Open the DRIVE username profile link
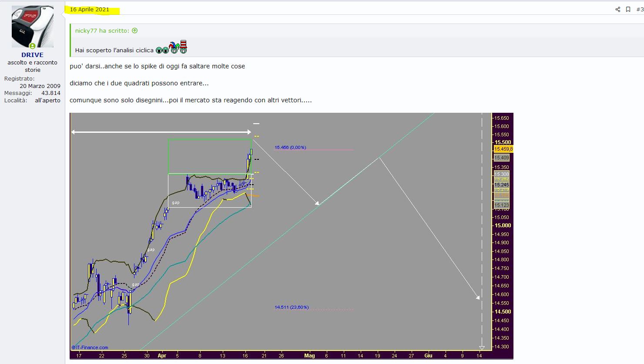The height and width of the screenshot is (364, 644). tap(33, 55)
